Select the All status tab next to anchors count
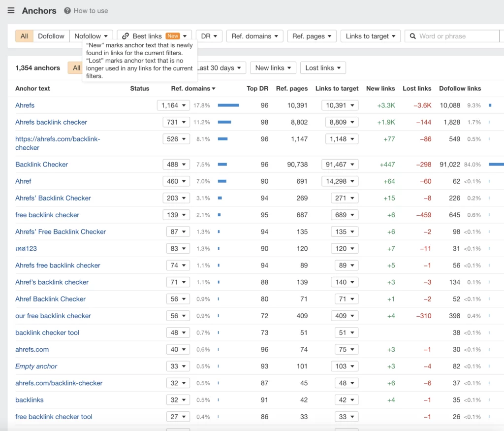The image size is (504, 431). (x=76, y=68)
